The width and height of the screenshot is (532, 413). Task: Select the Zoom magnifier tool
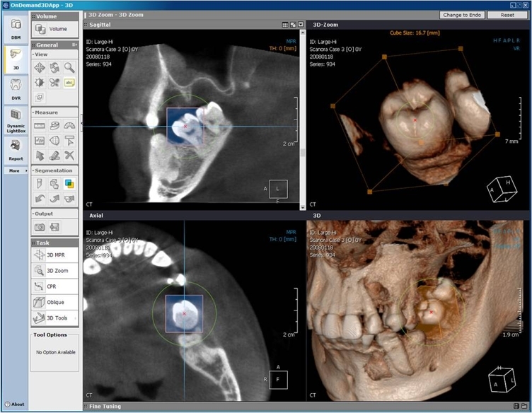pos(69,68)
